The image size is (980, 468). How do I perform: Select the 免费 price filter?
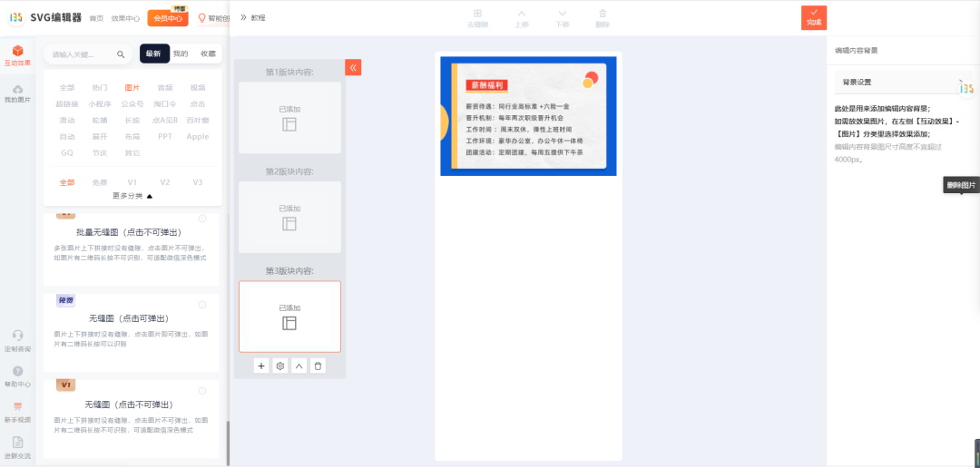tap(100, 182)
